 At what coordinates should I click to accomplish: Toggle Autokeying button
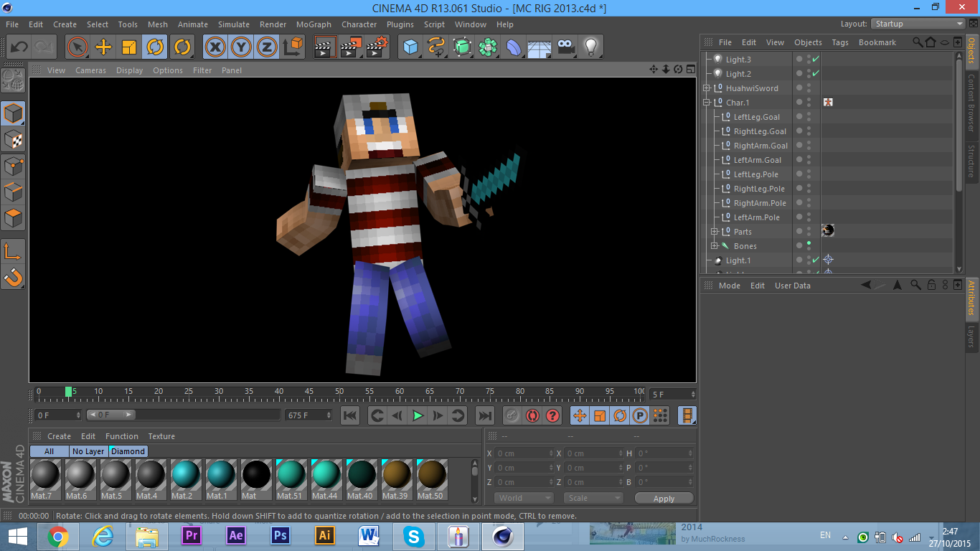532,415
